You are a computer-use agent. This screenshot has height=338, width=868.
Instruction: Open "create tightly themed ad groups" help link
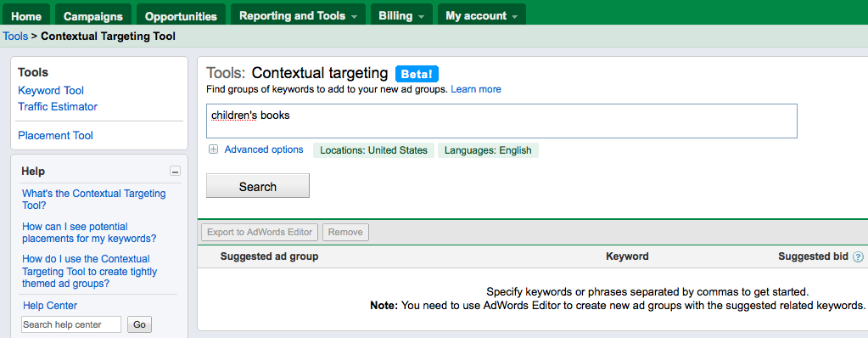tap(90, 272)
